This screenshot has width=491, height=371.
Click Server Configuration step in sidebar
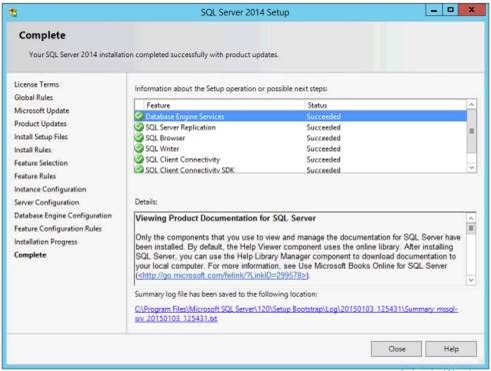pos(47,202)
